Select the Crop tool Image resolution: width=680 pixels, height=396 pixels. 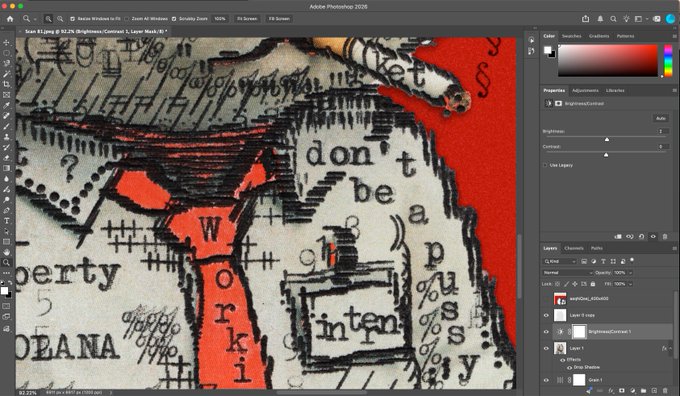[7, 84]
